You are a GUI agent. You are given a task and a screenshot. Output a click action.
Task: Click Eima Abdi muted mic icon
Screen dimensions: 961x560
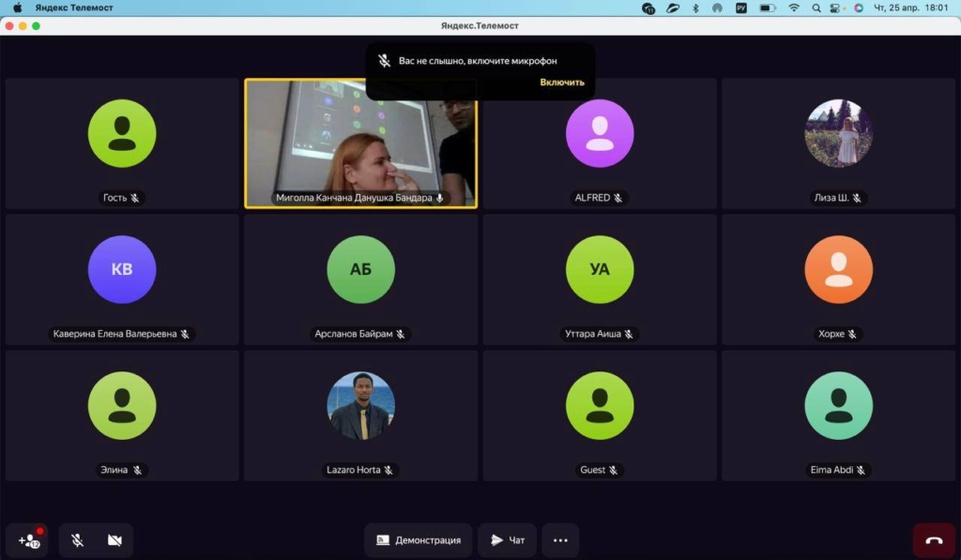click(861, 470)
